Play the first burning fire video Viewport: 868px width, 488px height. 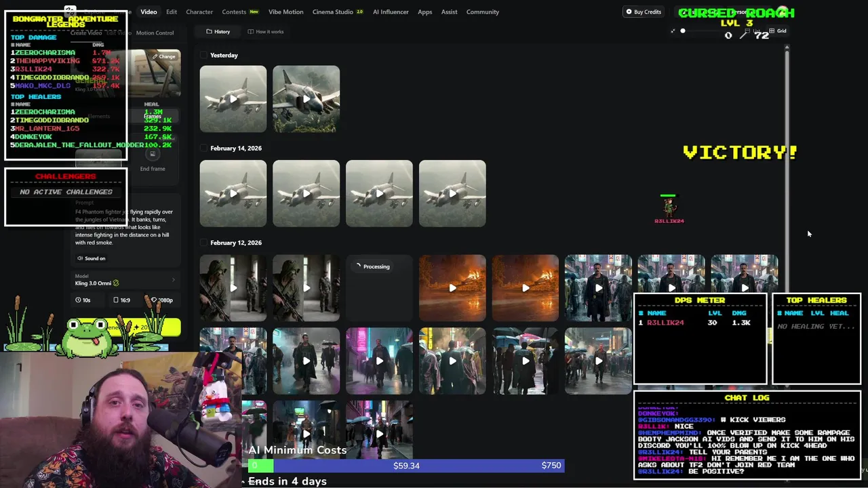click(452, 288)
